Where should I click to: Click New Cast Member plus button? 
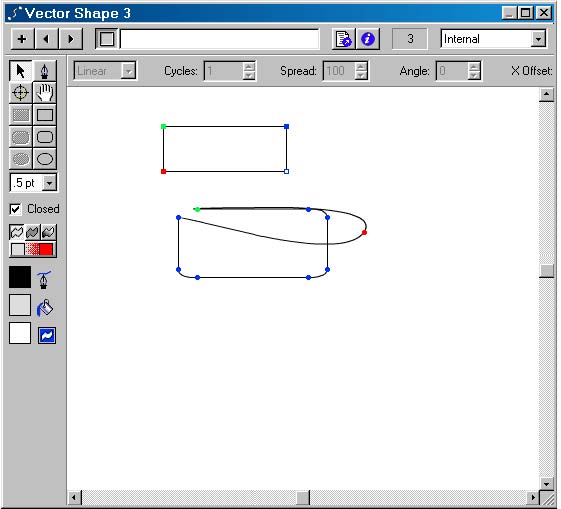pyautogui.click(x=22, y=39)
